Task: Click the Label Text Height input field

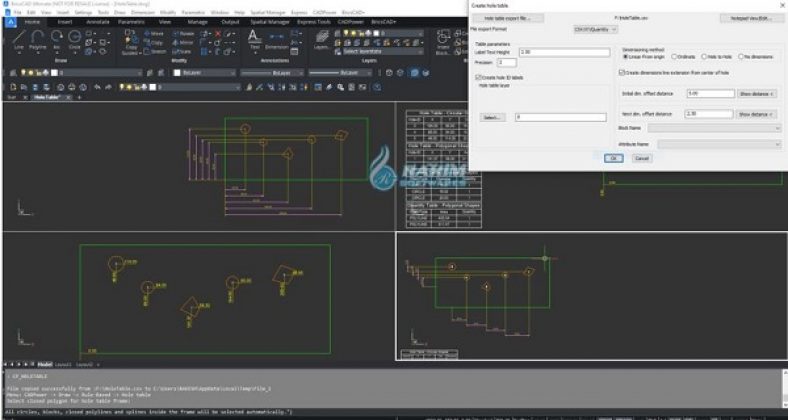Action: [x=562, y=51]
